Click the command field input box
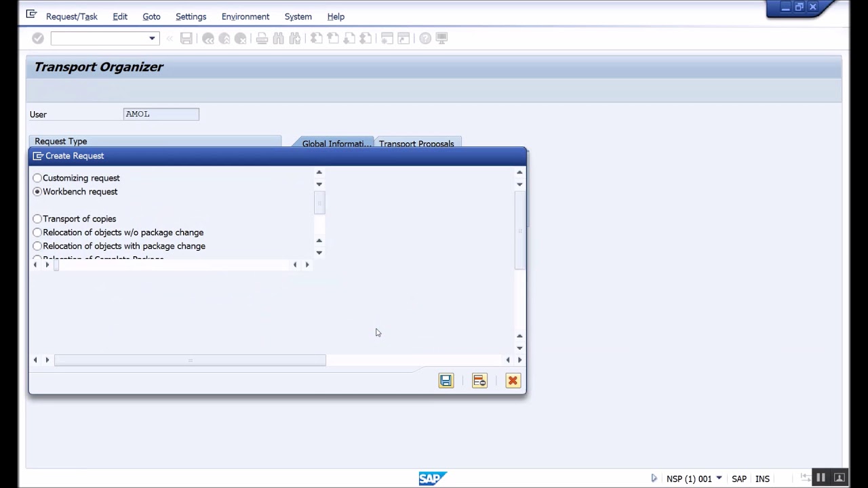This screenshot has height=488, width=868. [x=99, y=39]
